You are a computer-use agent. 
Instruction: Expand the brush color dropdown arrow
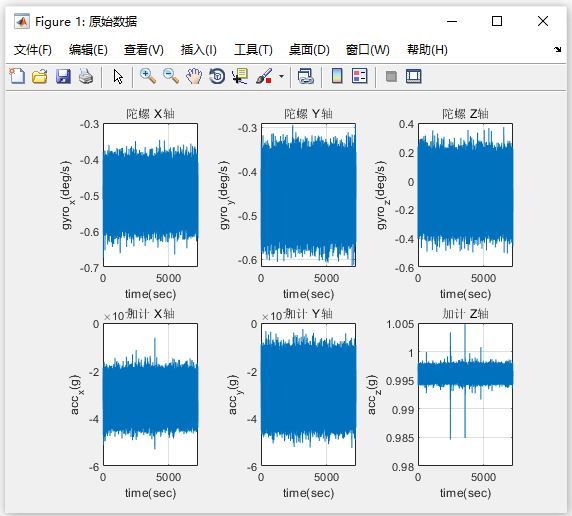coord(281,77)
